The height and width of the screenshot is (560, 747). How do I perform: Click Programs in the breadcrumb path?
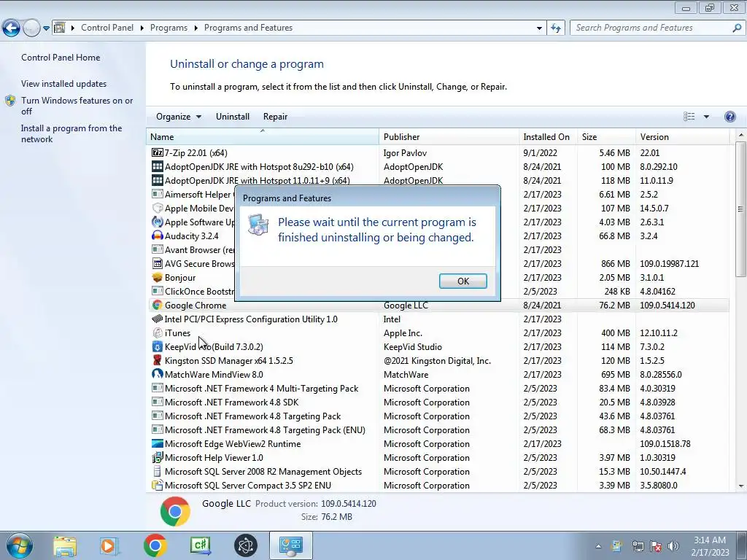point(169,28)
